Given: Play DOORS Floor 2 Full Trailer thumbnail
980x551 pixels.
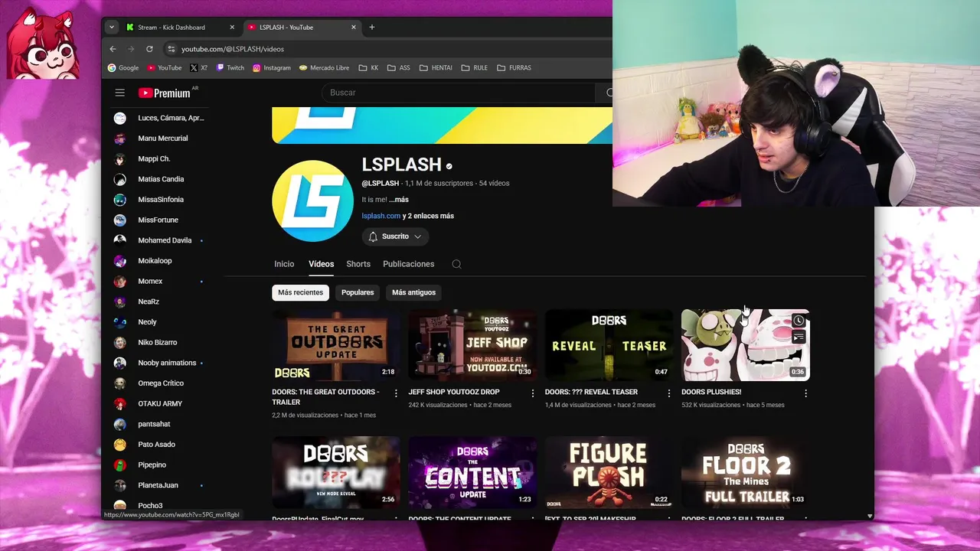Looking at the screenshot, I should [x=746, y=473].
